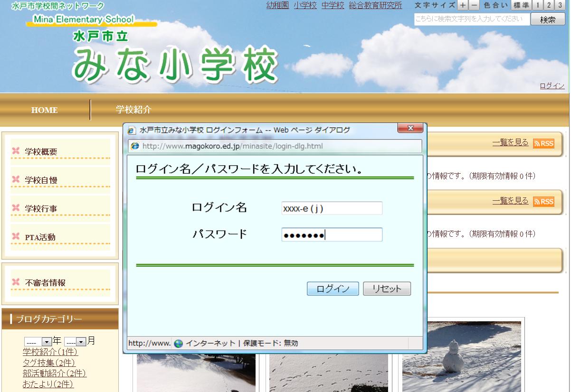The height and width of the screenshot is (392, 571).
Task: Click the dialog URL address text
Action: pos(233,146)
